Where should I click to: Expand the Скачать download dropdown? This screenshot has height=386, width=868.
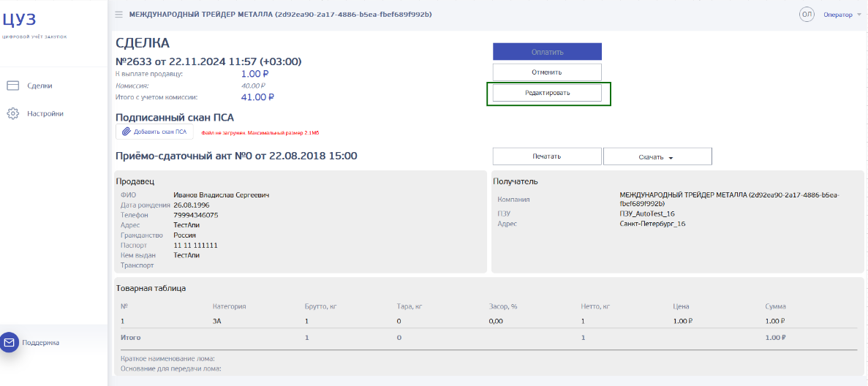pyautogui.click(x=657, y=156)
